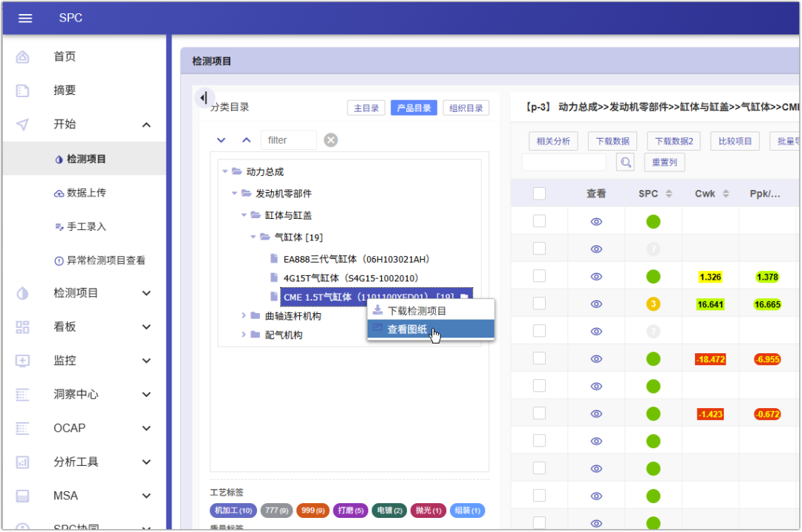Click 相关分析 button
This screenshot has height=532, width=802.
(553, 141)
